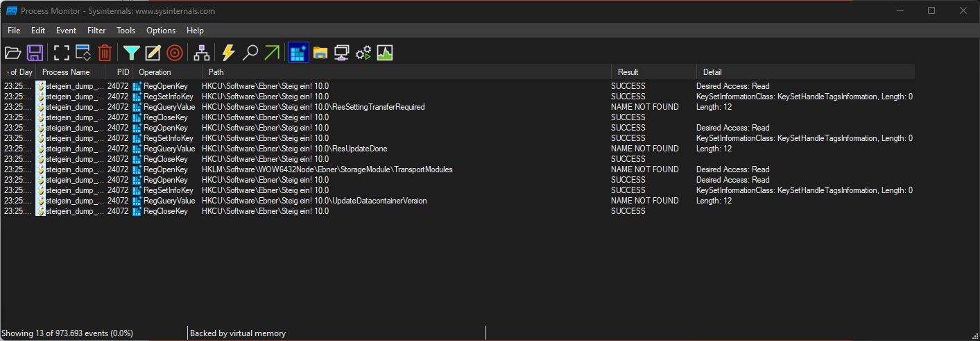980x341 pixels.
Task: Click the green Jump to arrow icon
Action: (x=272, y=53)
